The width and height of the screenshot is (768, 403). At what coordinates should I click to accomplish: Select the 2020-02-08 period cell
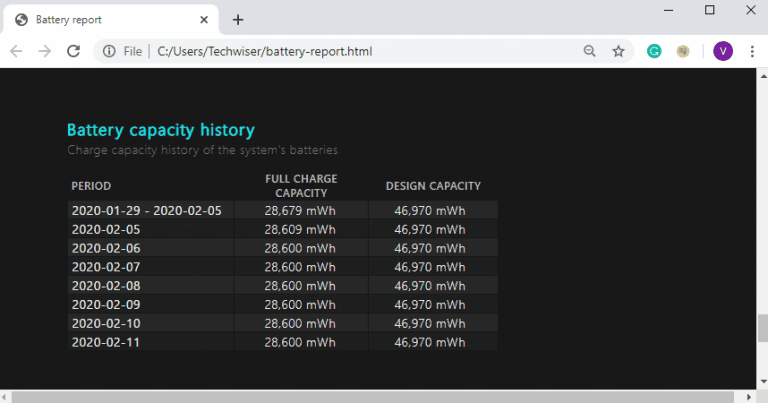(x=150, y=286)
